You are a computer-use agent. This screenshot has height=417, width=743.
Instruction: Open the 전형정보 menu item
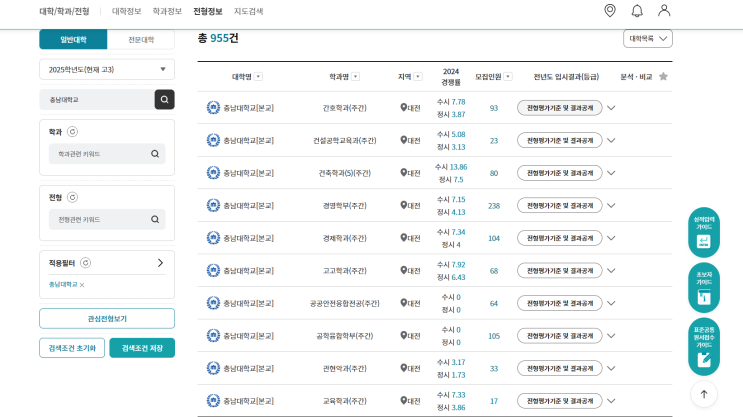[208, 11]
